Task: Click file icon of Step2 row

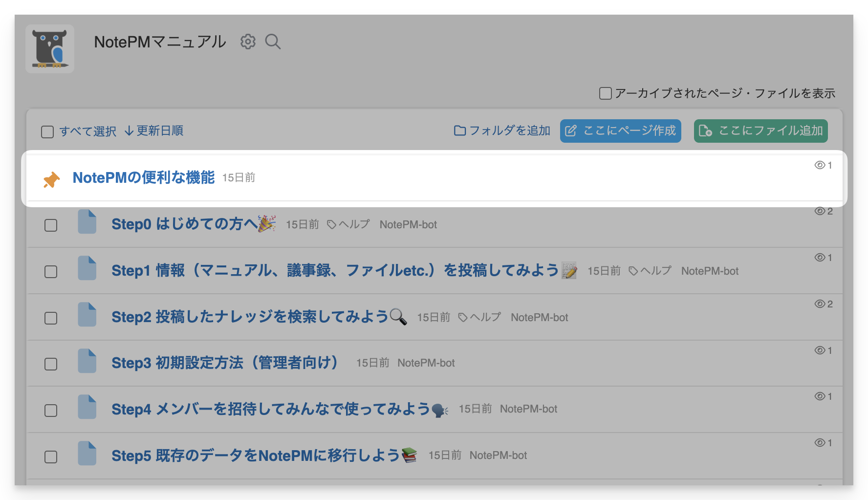Action: coord(87,315)
